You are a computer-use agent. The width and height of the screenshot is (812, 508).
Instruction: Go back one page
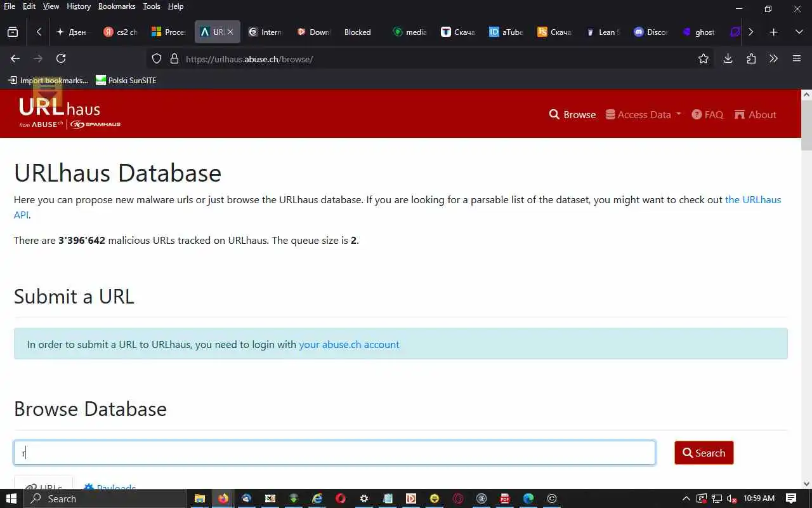point(15,58)
